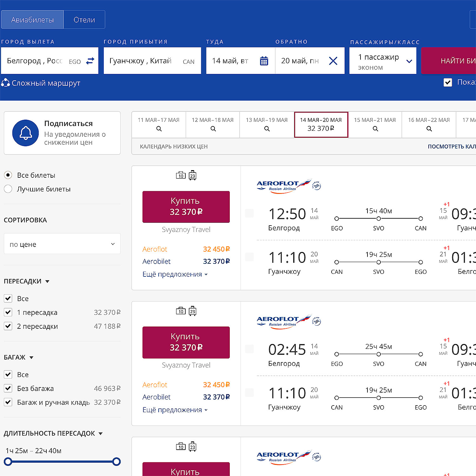
Task: Select 11 МАЯ–17 МАЯ date tab
Action: 159,125
